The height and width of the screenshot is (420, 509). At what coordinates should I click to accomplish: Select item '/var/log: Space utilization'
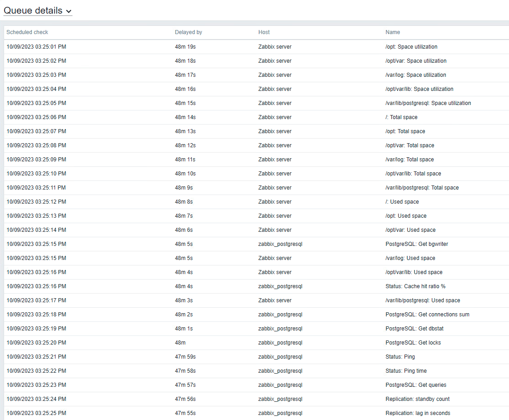click(416, 75)
